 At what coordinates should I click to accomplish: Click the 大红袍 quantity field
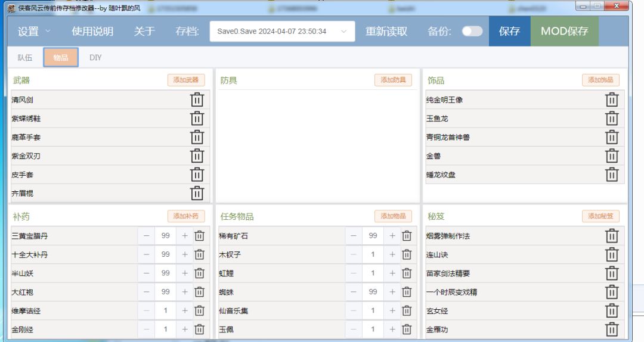(166, 292)
